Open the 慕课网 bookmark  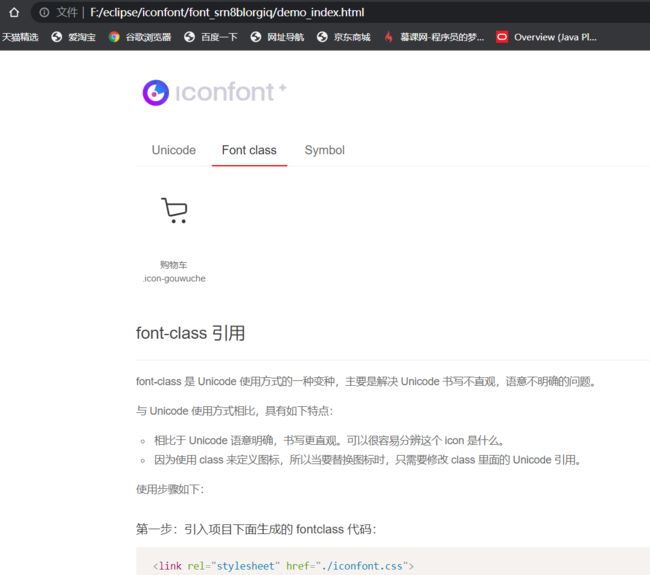(434, 37)
